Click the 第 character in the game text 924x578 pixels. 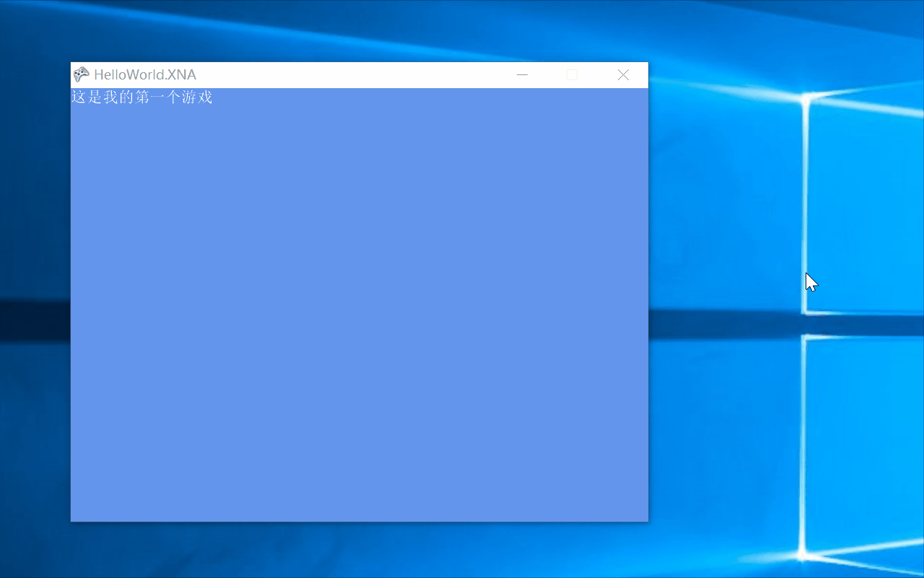point(142,97)
